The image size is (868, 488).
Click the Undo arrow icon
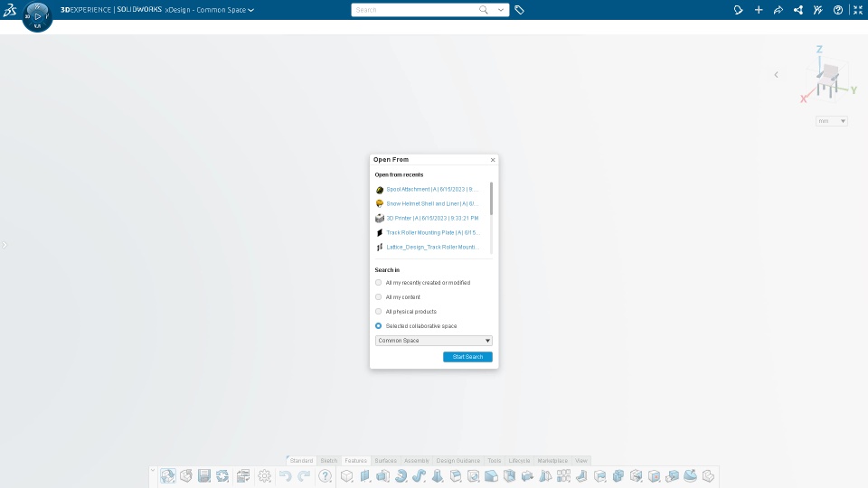pyautogui.click(x=285, y=476)
